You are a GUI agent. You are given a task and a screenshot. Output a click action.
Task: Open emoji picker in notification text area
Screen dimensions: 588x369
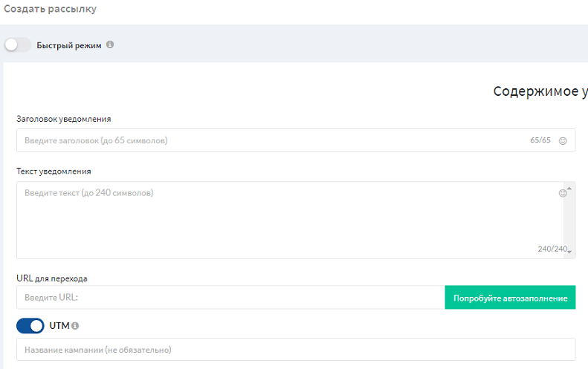(563, 193)
